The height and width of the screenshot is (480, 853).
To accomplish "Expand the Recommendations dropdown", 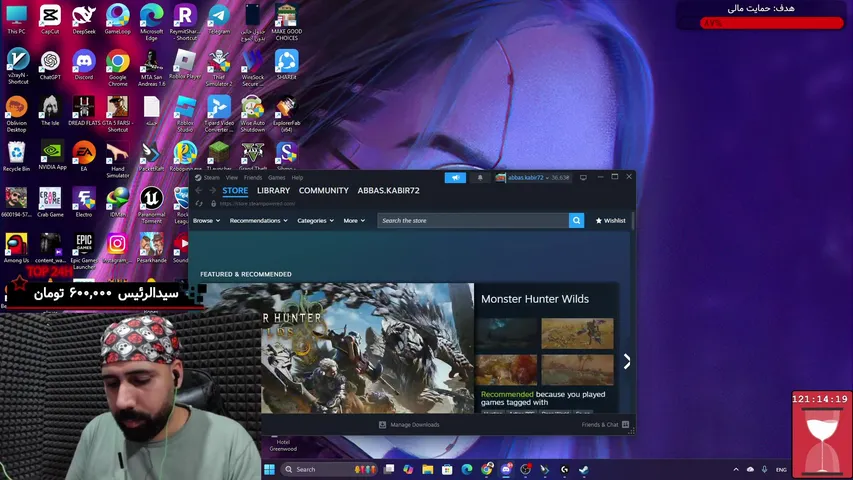I will coord(258,220).
